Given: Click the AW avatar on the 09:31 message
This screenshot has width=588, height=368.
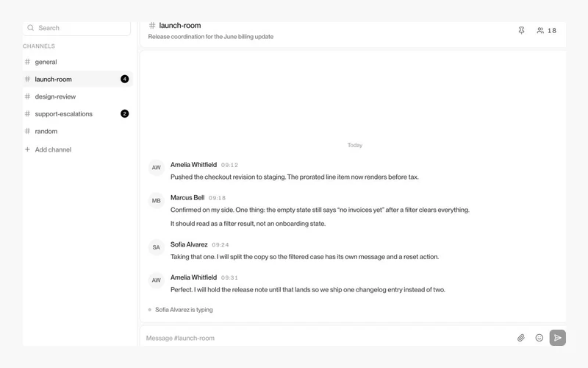Looking at the screenshot, I should tap(157, 280).
